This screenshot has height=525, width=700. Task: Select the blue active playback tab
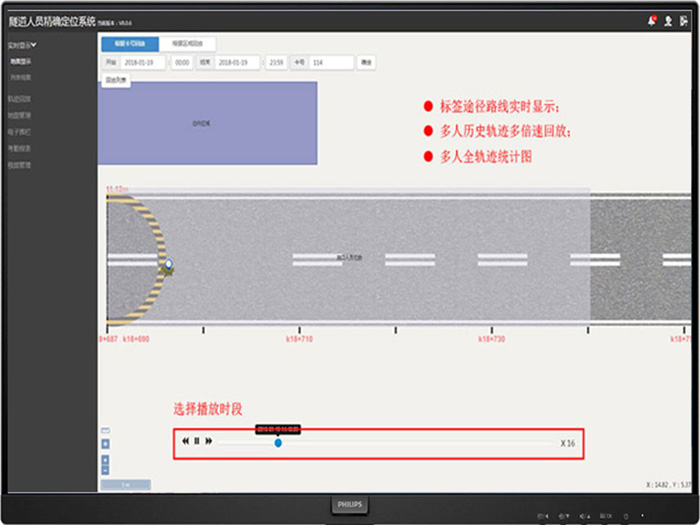[129, 43]
